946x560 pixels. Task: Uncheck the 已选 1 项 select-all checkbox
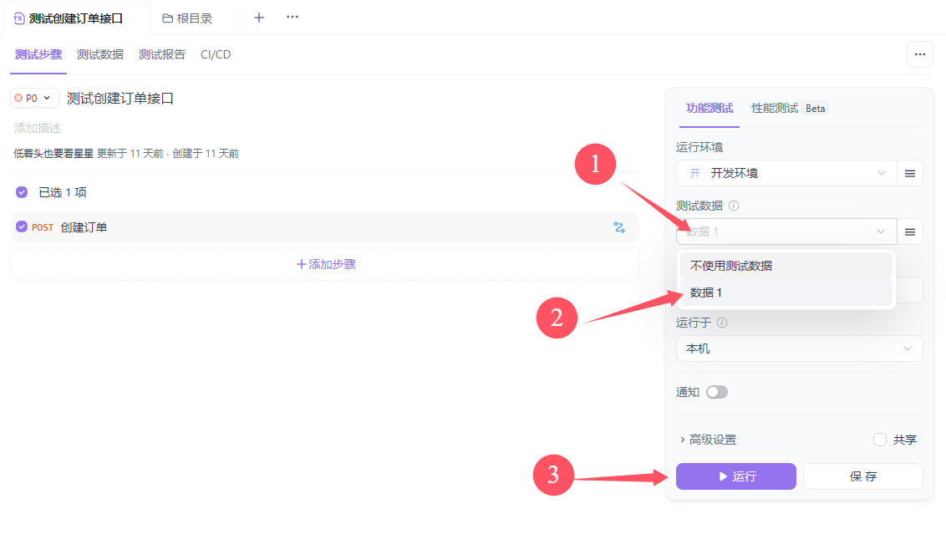pyautogui.click(x=22, y=192)
